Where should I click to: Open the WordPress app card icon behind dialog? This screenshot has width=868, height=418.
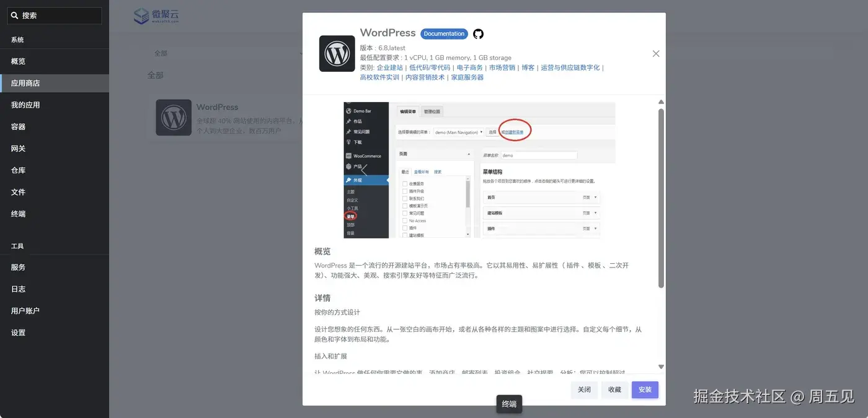coord(174,117)
